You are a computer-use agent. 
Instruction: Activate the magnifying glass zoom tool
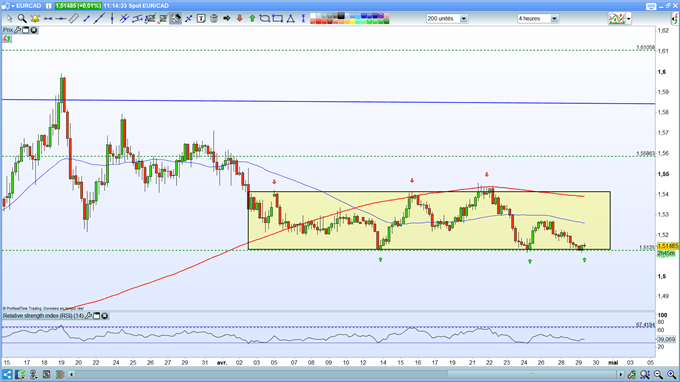(22, 18)
